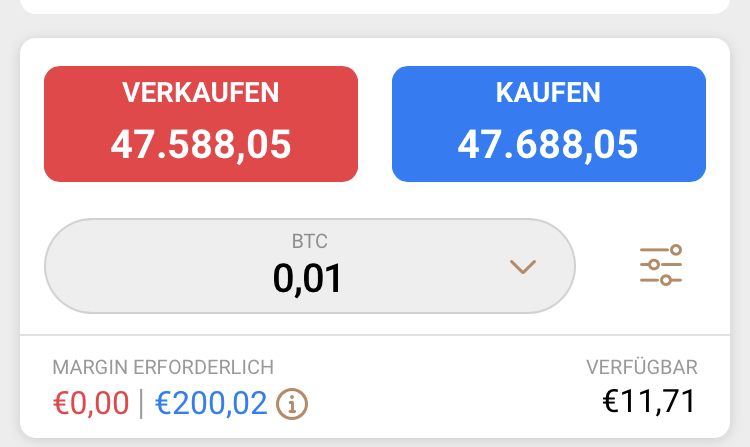The width and height of the screenshot is (750, 447).
Task: Click the red €0,00 sell margin value
Action: (x=91, y=403)
